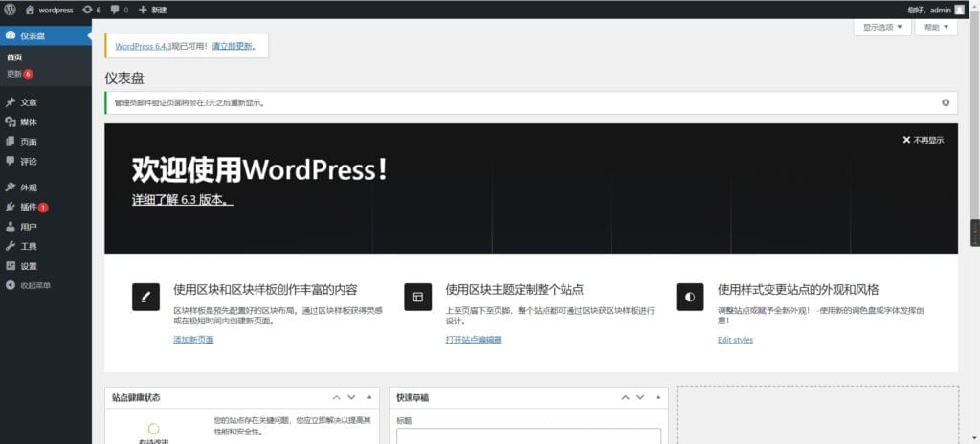Click the 评论 comment icon in sidebar
Screen dimensions: 980x444
click(x=10, y=162)
